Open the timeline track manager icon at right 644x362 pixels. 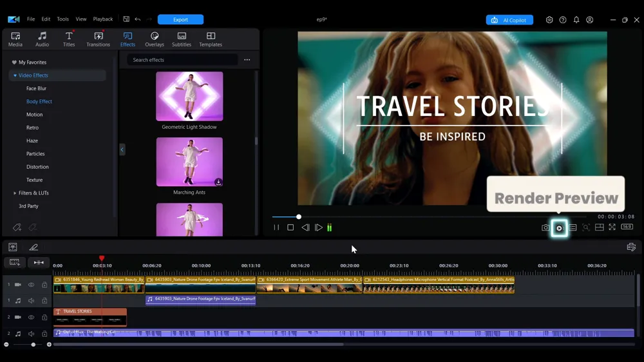(x=631, y=247)
